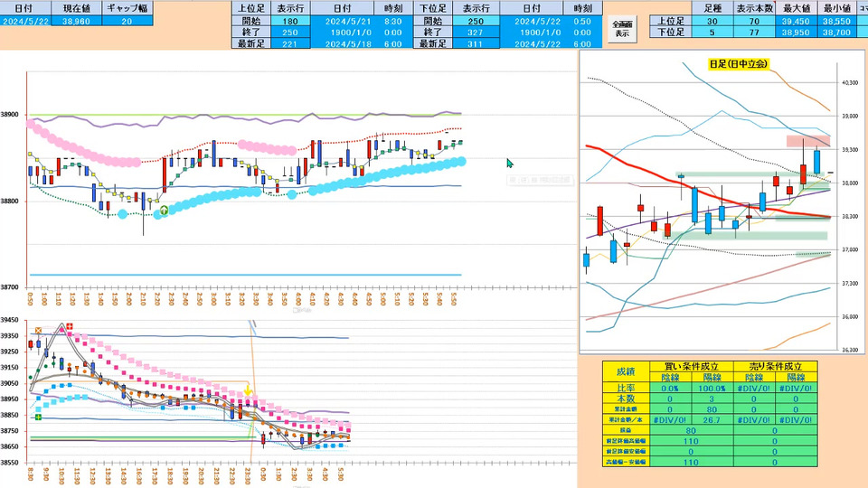
Task: Click the yellow down-arrow marker on the lower chart
Action: (249, 391)
